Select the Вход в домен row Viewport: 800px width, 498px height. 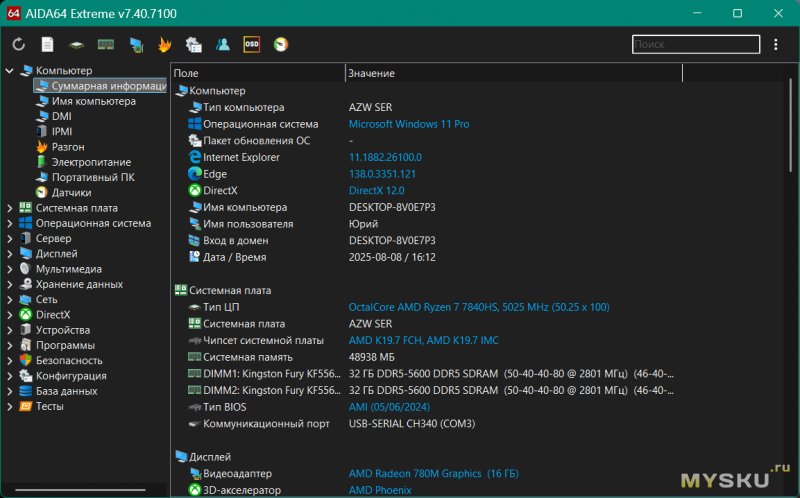pos(478,240)
